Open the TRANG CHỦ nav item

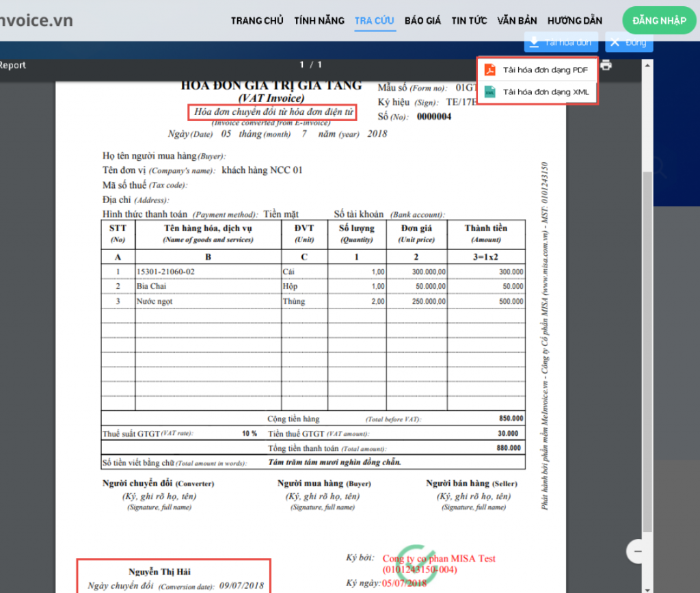point(257,21)
